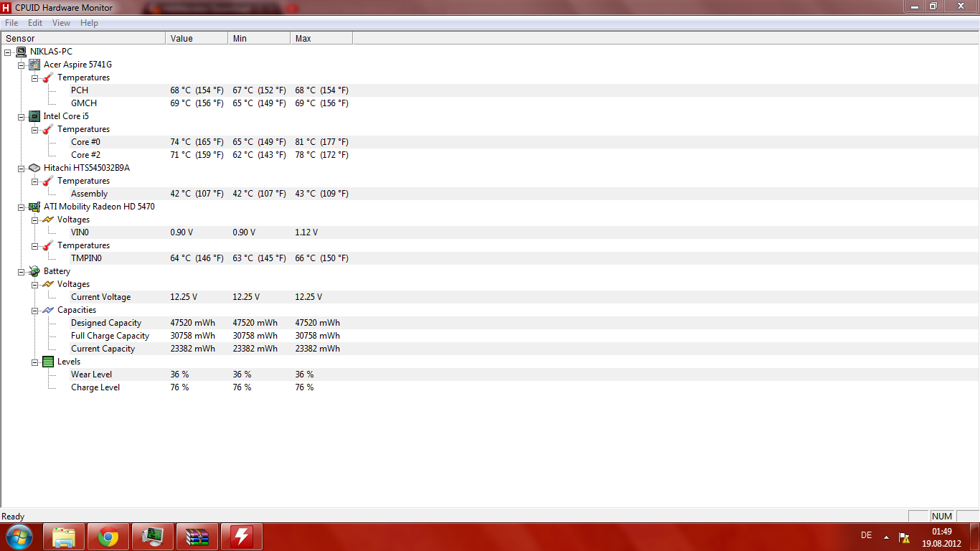Click the Max column header
The height and width of the screenshot is (551, 980).
click(321, 38)
